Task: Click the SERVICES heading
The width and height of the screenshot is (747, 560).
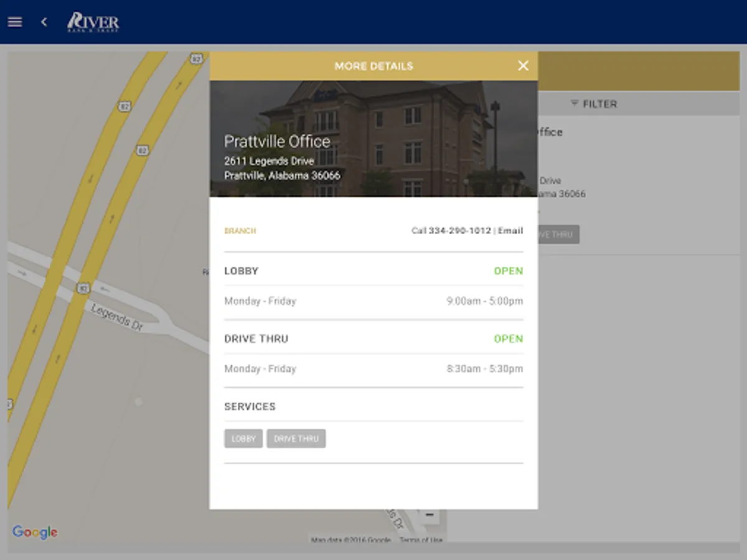Action: click(x=250, y=407)
